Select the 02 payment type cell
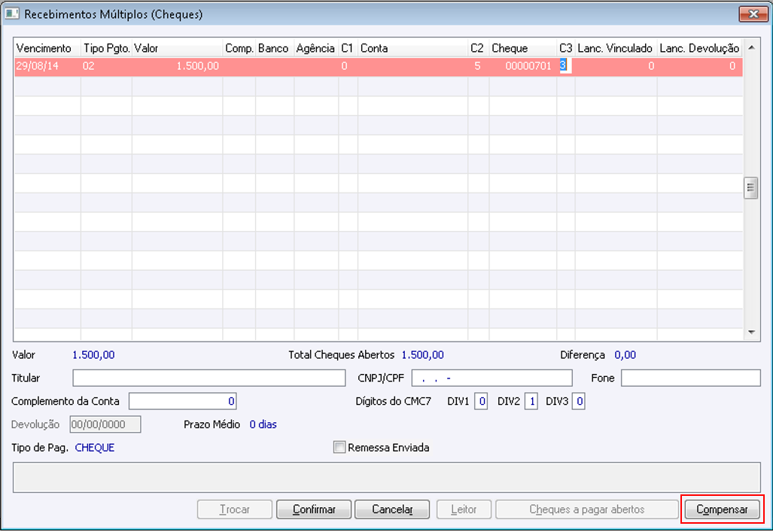The height and width of the screenshot is (532, 773). pos(106,66)
